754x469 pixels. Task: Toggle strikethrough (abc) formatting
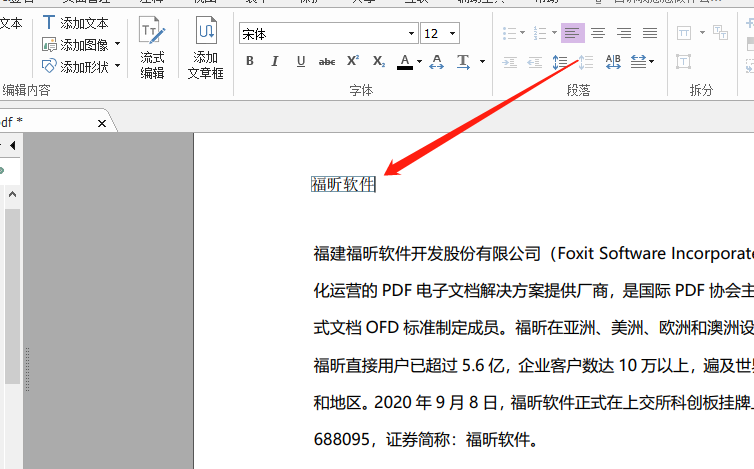pyautogui.click(x=327, y=61)
